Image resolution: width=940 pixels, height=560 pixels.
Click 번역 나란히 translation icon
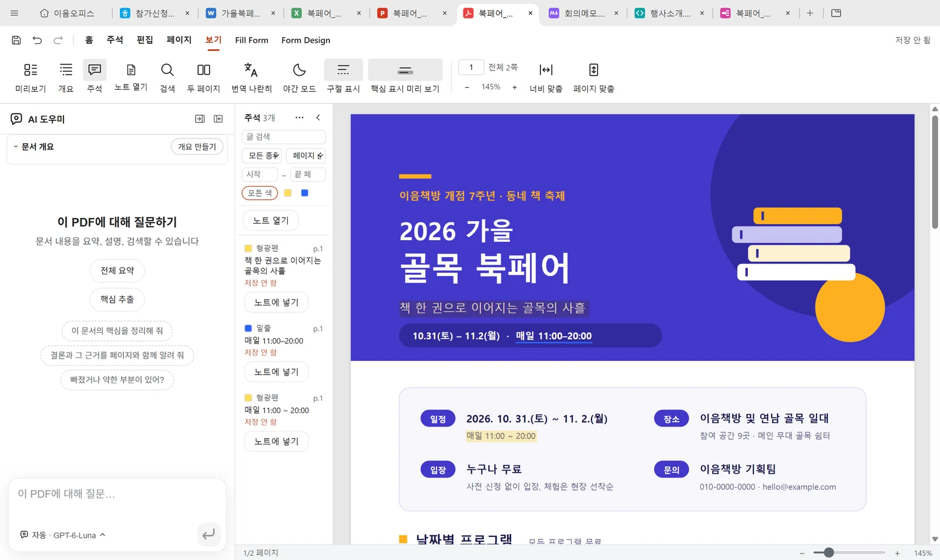tap(251, 77)
